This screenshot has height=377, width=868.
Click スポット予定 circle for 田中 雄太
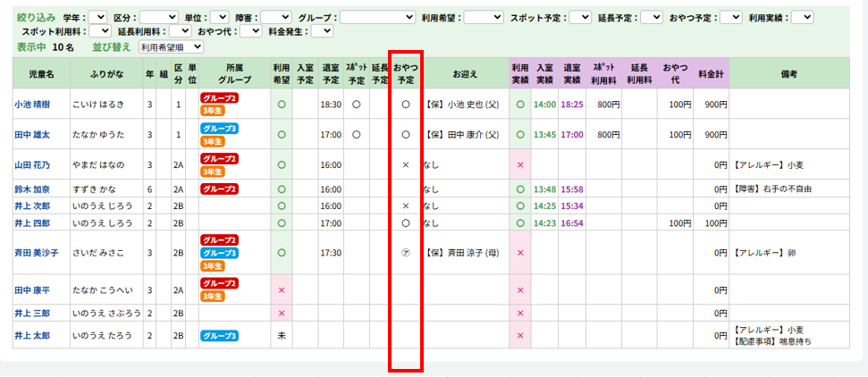point(356,135)
